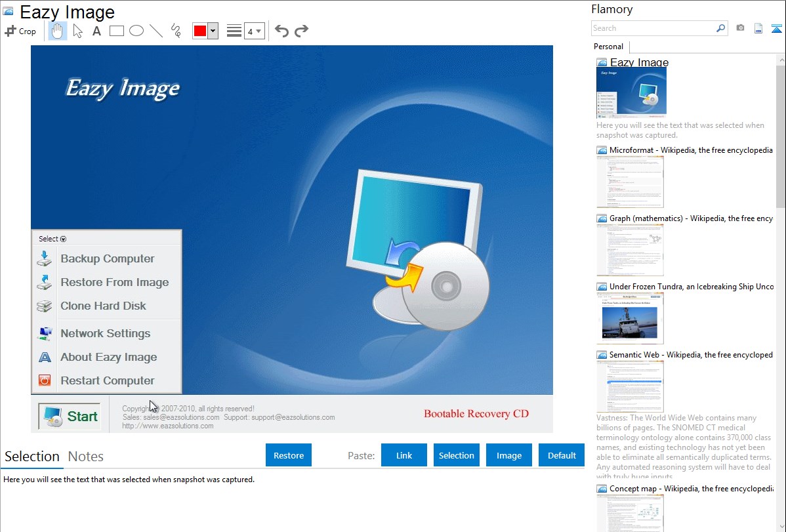Click the Eazy Image window title icon
This screenshot has width=786, height=532.
[8, 11]
